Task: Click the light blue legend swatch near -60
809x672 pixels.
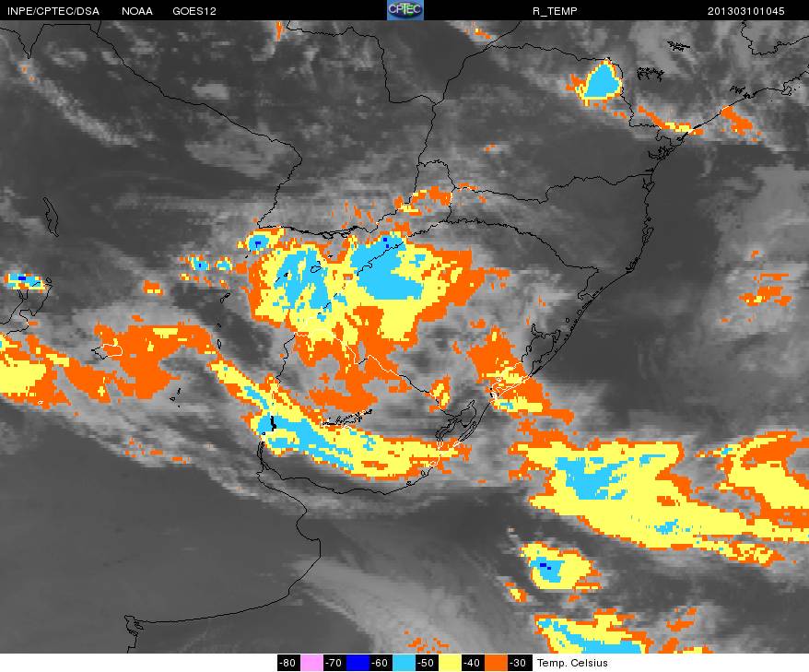Action: tap(404, 663)
